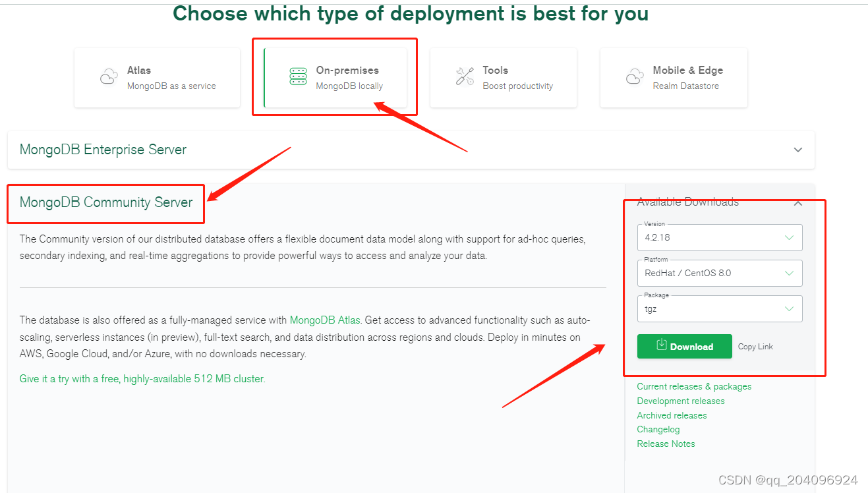Open the Development releases link
Viewport: 868px width, 493px height.
tap(681, 401)
